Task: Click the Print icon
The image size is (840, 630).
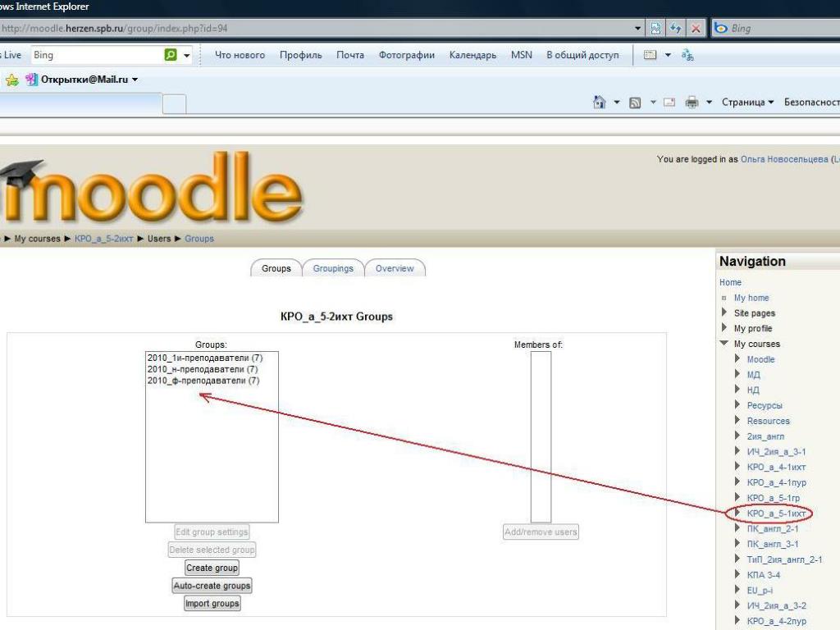Action: (x=692, y=102)
